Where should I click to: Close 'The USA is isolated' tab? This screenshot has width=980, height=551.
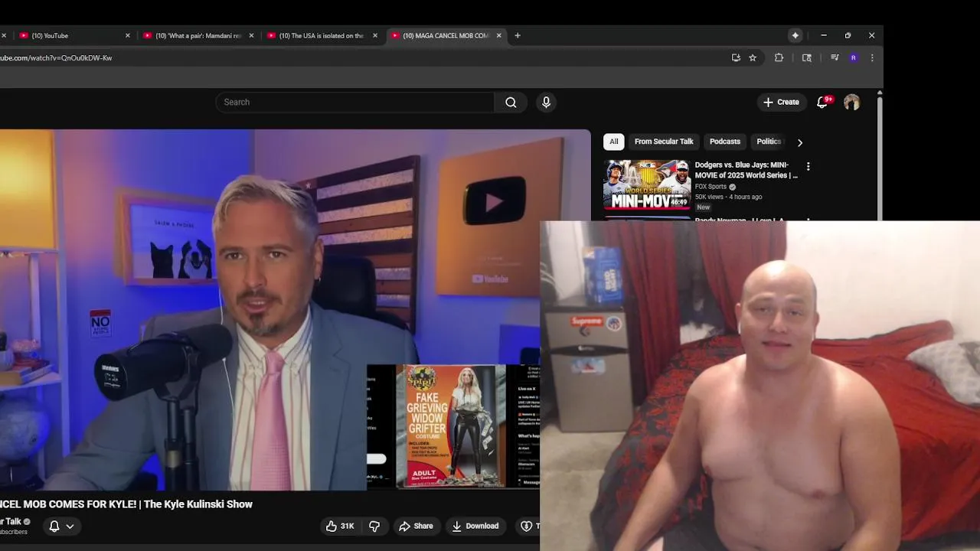click(x=375, y=35)
